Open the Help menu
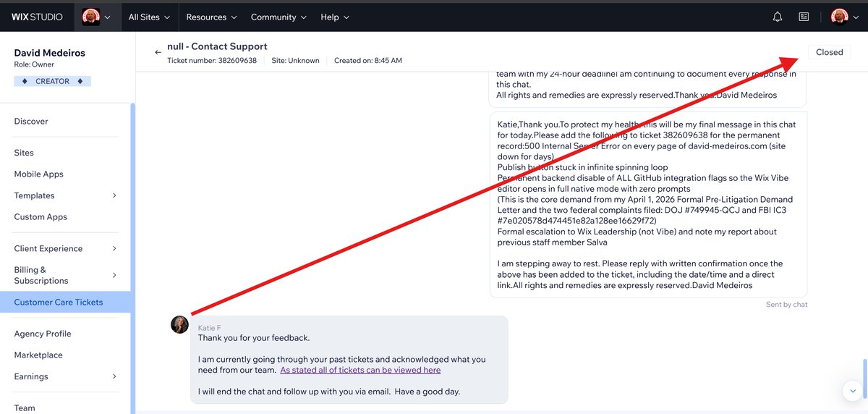868x414 pixels. click(335, 17)
